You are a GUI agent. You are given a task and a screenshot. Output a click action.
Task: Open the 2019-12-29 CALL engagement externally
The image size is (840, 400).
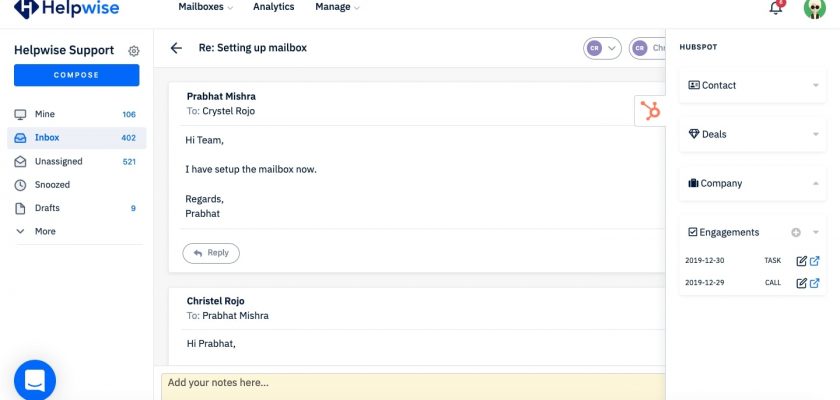tap(815, 283)
